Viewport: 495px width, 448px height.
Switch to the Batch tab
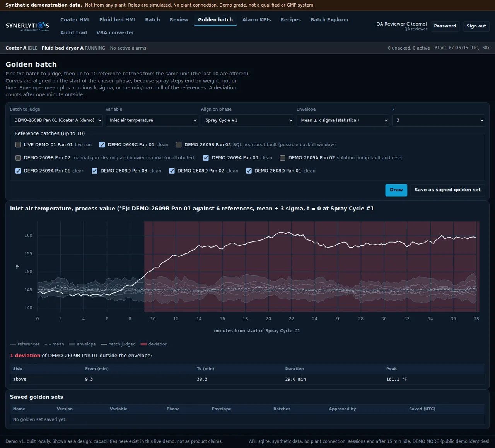(152, 20)
